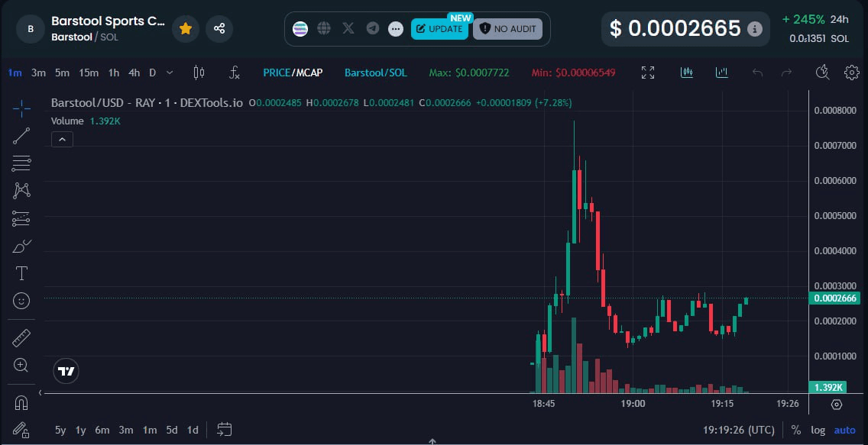Image resolution: width=868 pixels, height=445 pixels.
Task: Click the Volume 1.392K indicator label
Action: (x=86, y=121)
